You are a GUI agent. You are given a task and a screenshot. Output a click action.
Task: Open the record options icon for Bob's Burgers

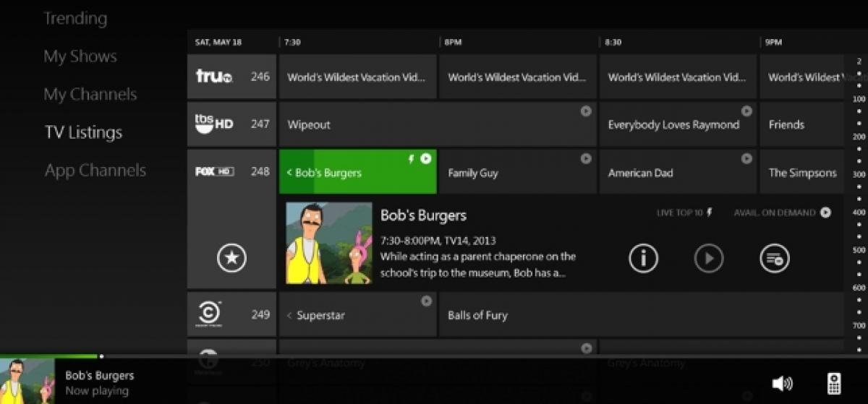tap(775, 258)
